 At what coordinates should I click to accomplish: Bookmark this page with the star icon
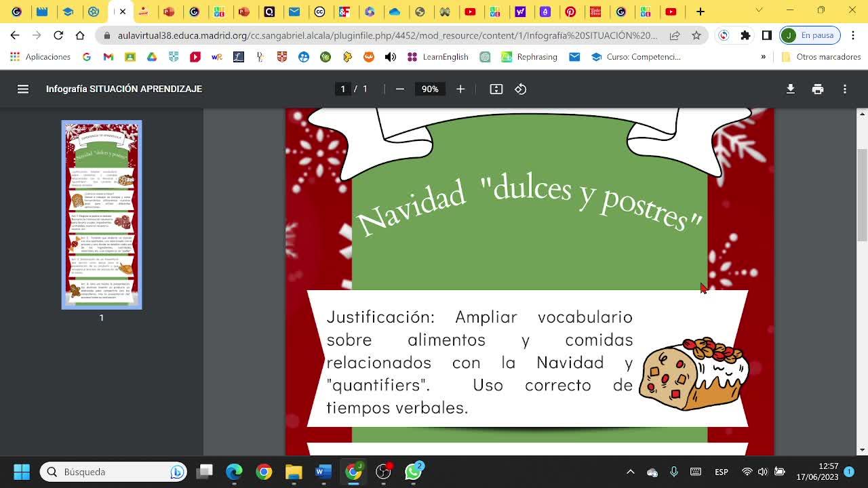click(x=696, y=35)
